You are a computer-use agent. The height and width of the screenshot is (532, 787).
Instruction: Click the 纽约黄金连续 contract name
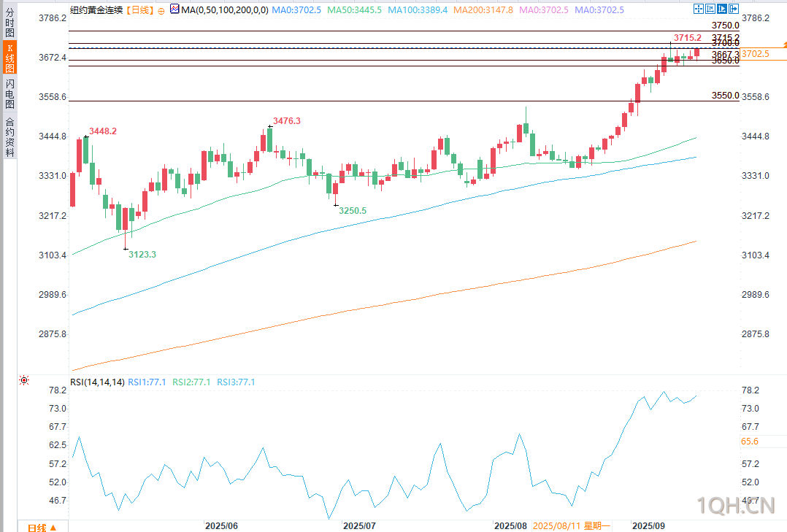96,10
